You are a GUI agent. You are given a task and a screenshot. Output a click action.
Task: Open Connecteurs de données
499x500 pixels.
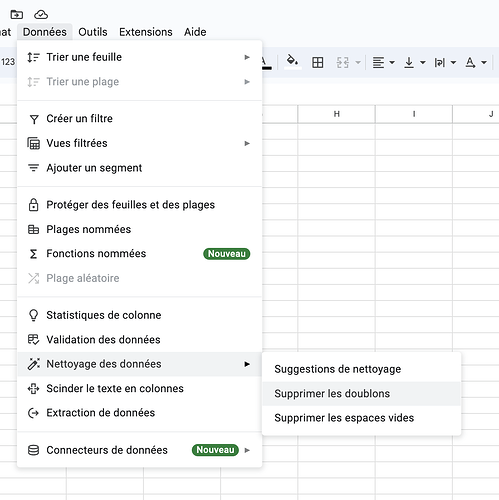tap(140, 450)
